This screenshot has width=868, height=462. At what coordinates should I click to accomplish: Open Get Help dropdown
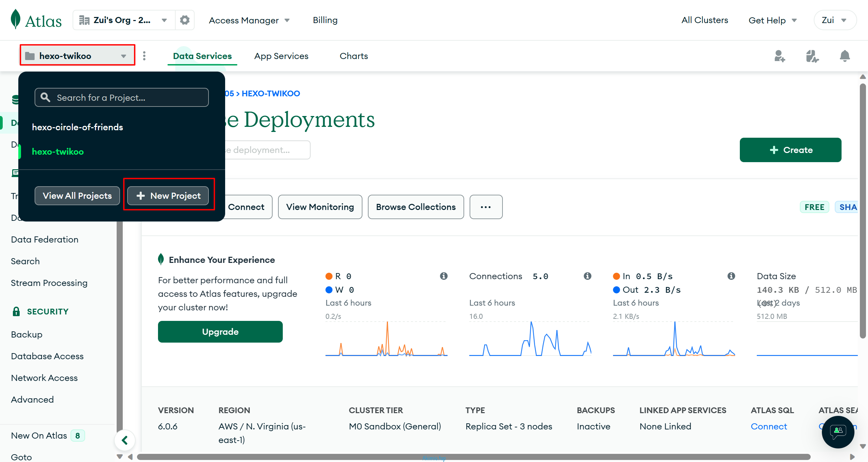(772, 20)
